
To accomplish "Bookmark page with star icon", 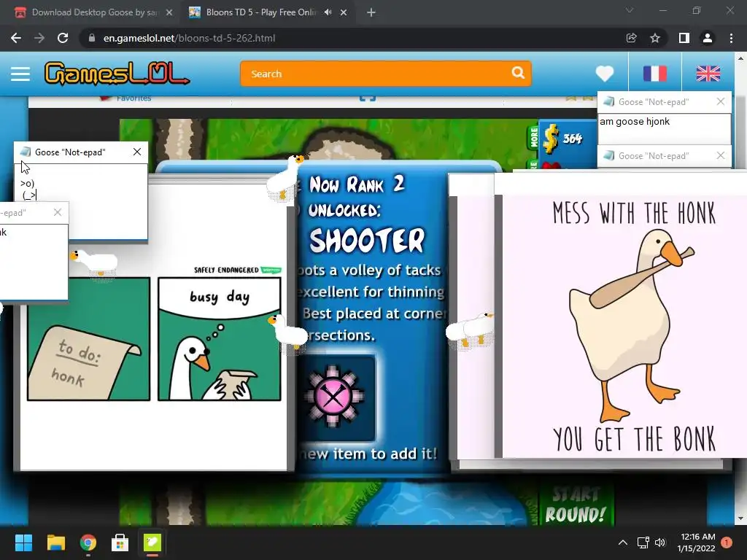I will 655,38.
